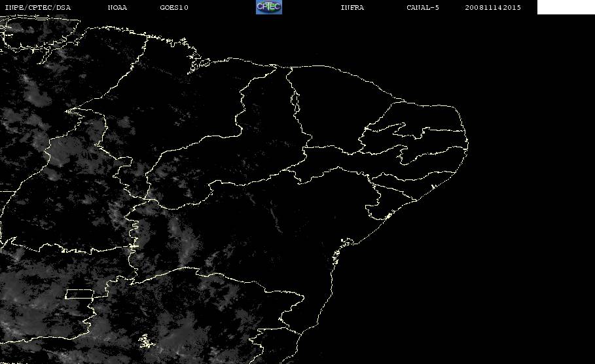The height and width of the screenshot is (364, 595).
Task: Select the NOAA label in the header
Action: 117,7
